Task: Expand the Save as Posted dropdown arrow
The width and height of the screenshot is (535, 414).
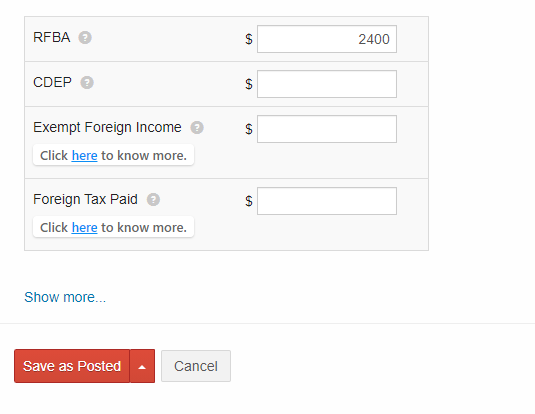Action: [x=142, y=366]
